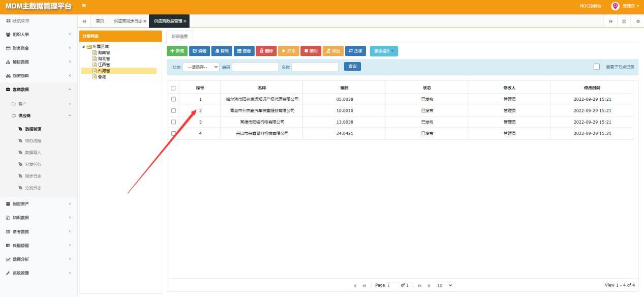The width and height of the screenshot is (644, 297).
Task: Click the 禁用 disable button
Action: pyautogui.click(x=311, y=51)
